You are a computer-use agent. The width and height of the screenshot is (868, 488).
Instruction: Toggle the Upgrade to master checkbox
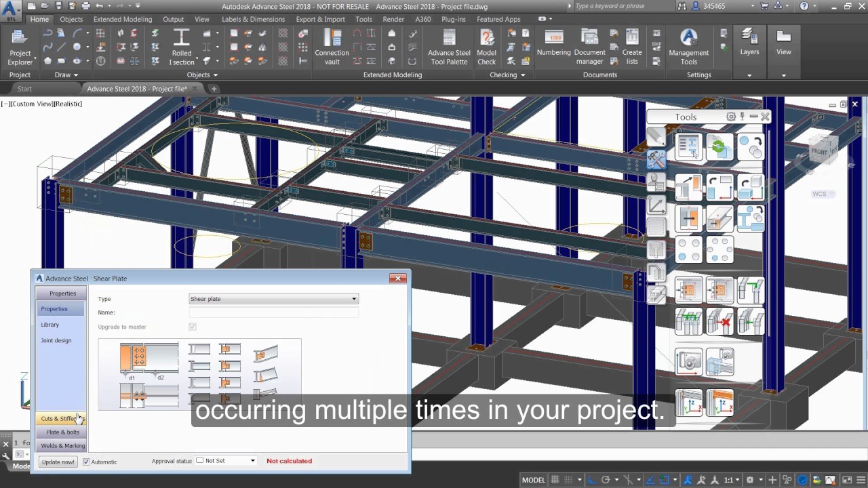pyautogui.click(x=192, y=327)
